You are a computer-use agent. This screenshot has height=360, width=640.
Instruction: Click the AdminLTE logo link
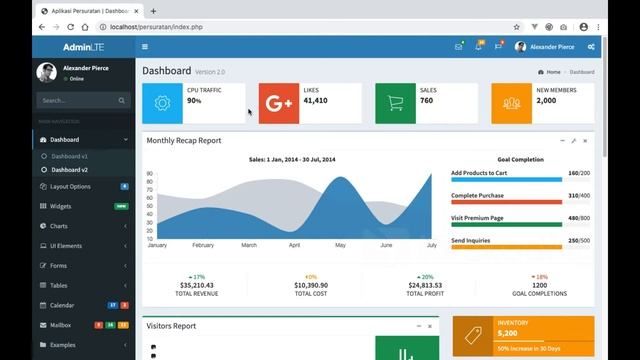[x=84, y=47]
